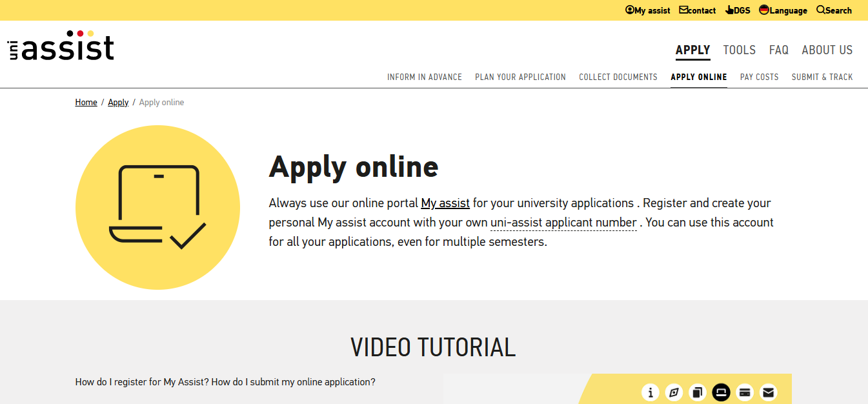This screenshot has width=868, height=404.
Task: Click the uni-assist applicant number glossary term
Action: [563, 223]
